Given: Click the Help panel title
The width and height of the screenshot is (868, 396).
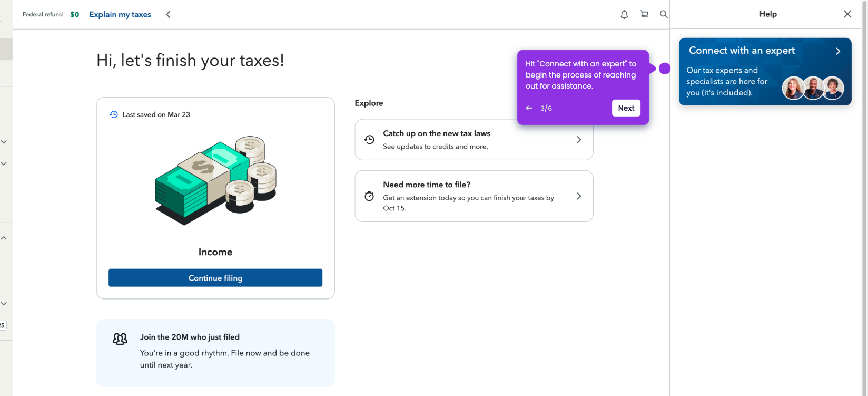Looking at the screenshot, I should [x=768, y=14].
